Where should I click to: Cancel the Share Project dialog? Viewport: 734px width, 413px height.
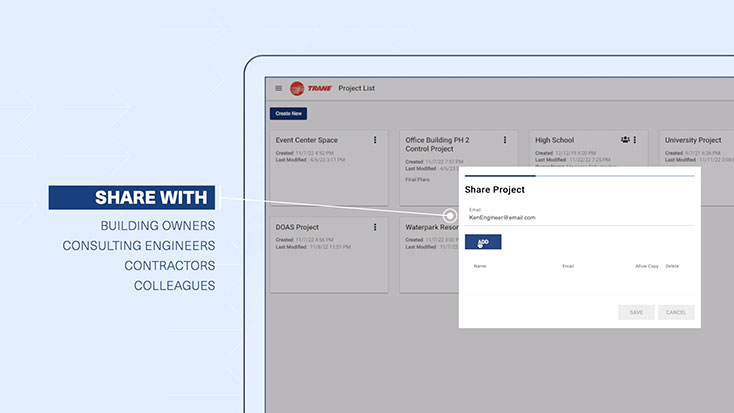[676, 312]
